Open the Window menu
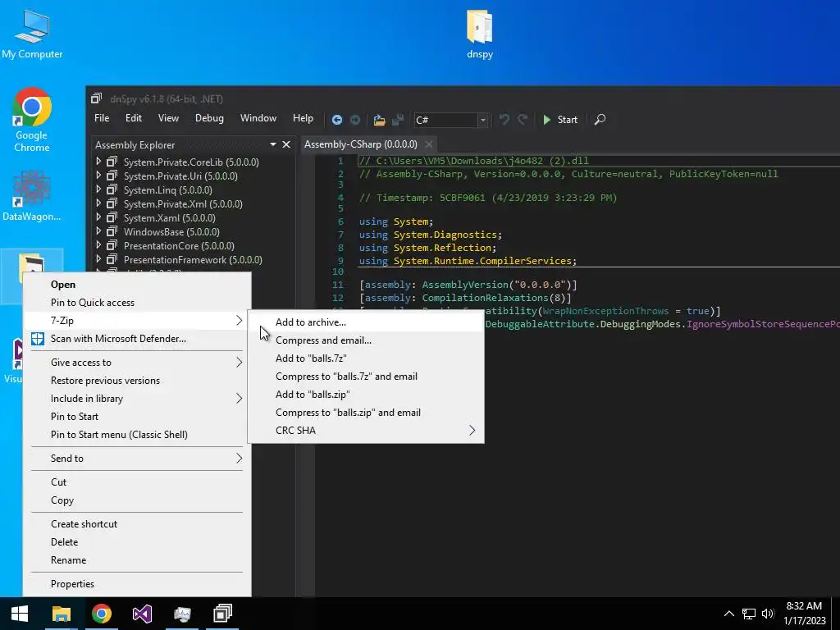840x630 pixels. pyautogui.click(x=258, y=118)
